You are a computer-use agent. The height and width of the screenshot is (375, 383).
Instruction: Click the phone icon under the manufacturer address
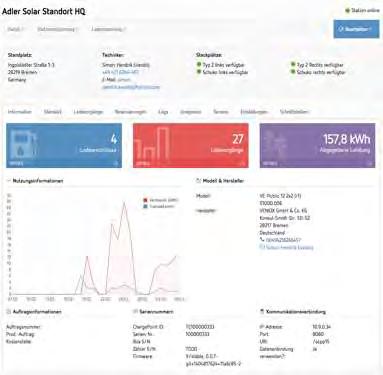click(262, 240)
